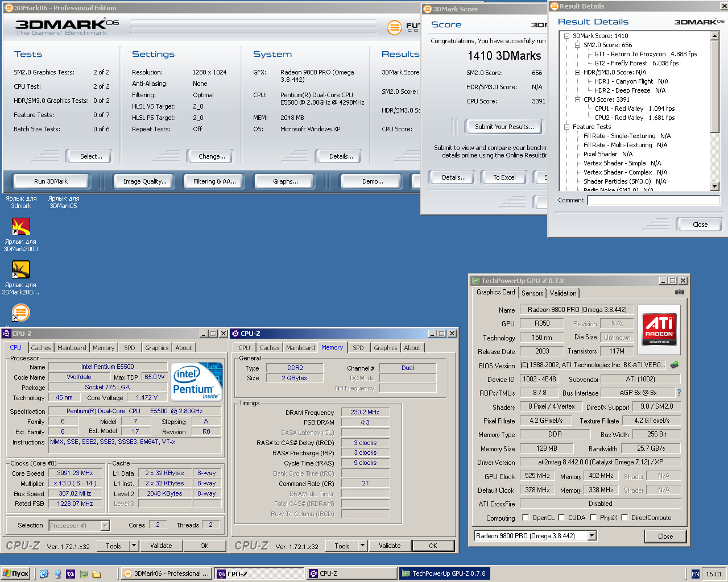Click the up arrow of Result Details scrollbar

[715, 36]
